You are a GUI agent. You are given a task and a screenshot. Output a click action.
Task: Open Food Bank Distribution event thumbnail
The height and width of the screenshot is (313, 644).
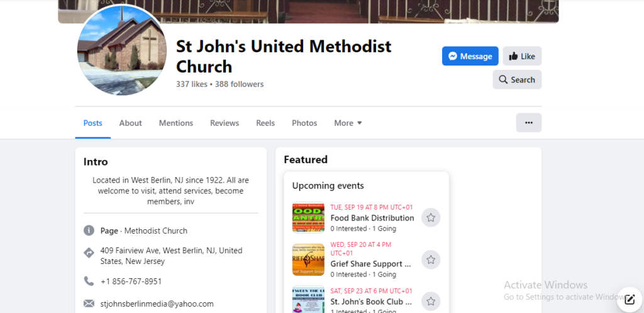click(x=308, y=217)
